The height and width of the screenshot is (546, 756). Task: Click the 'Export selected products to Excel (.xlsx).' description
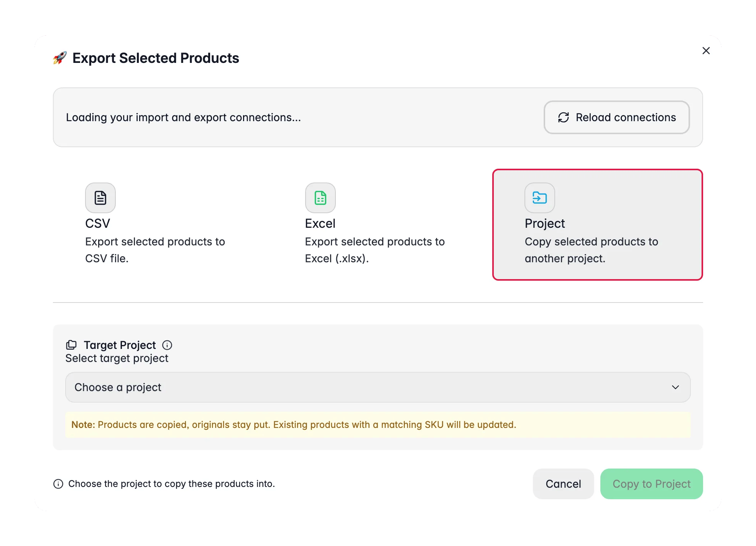click(x=375, y=250)
